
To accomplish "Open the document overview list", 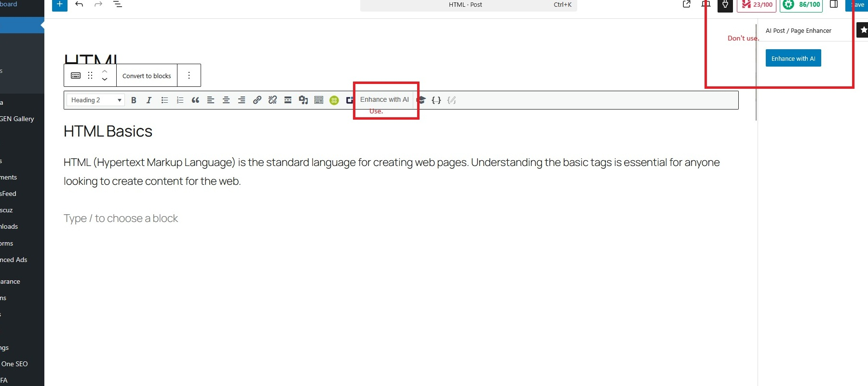I will pyautogui.click(x=118, y=5).
